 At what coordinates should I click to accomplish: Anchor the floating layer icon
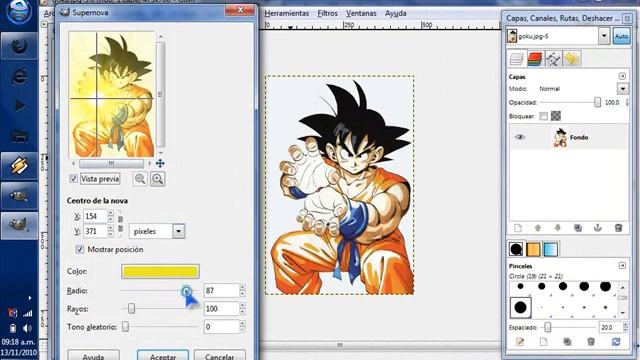598,228
